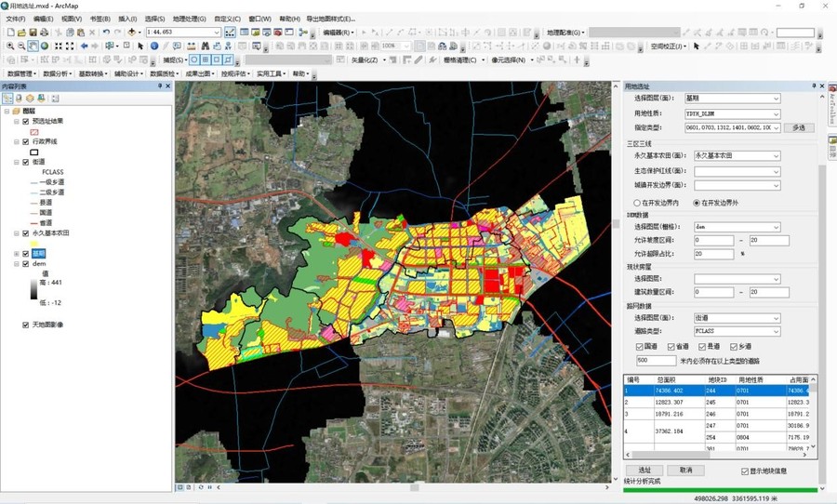
Task: Click the 选址 button
Action: [644, 471]
